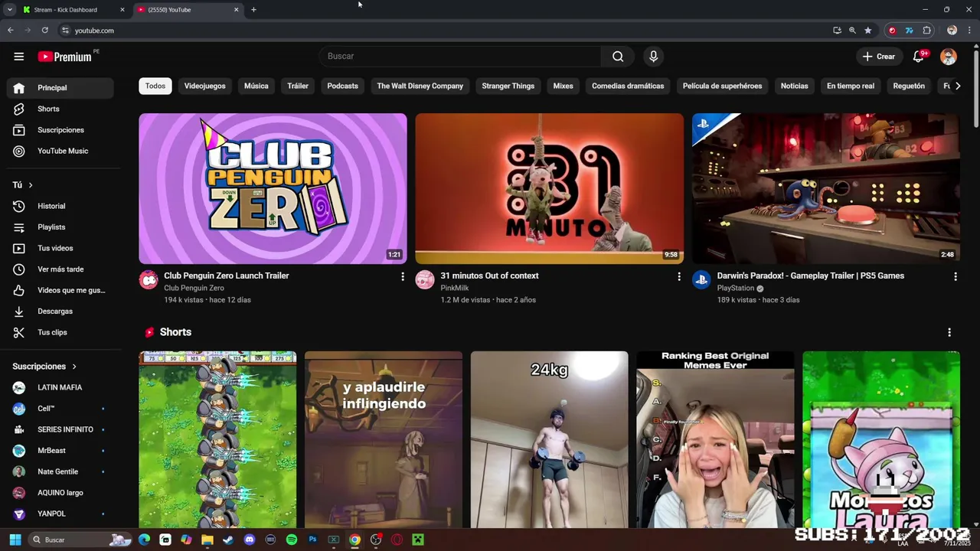The height and width of the screenshot is (551, 980).
Task: Open Ranking Best Original Memes short
Action: pos(715,439)
